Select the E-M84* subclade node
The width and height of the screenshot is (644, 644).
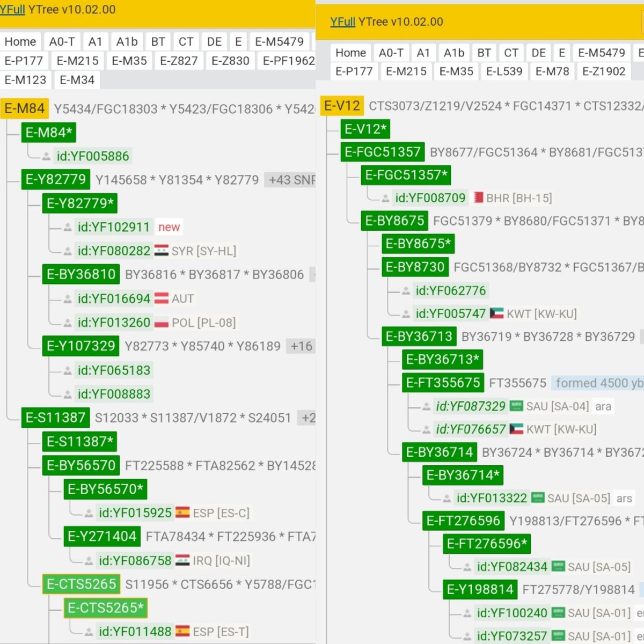48,133
